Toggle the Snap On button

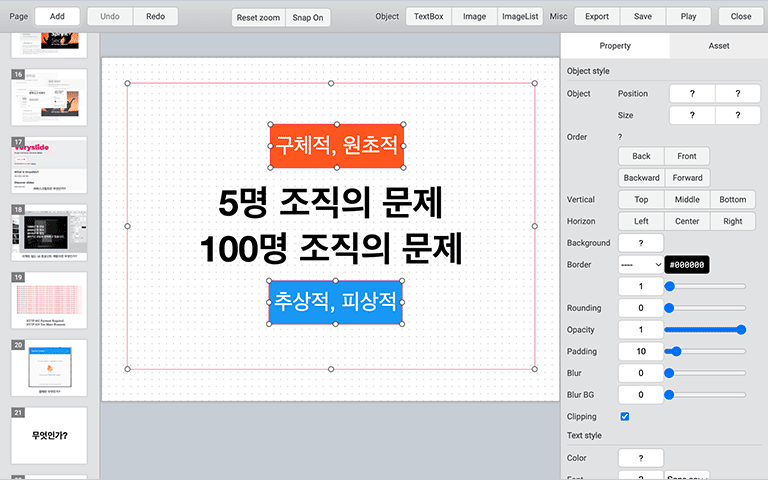coord(308,18)
